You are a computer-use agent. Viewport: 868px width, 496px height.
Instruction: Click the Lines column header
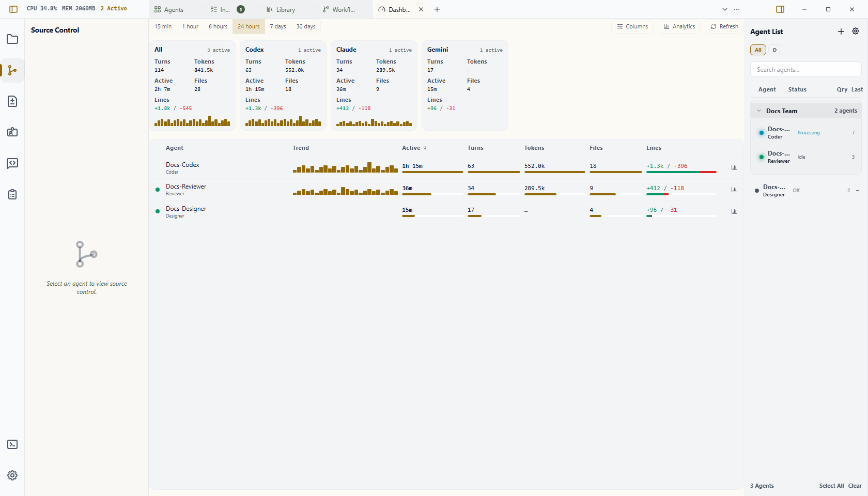pos(654,148)
